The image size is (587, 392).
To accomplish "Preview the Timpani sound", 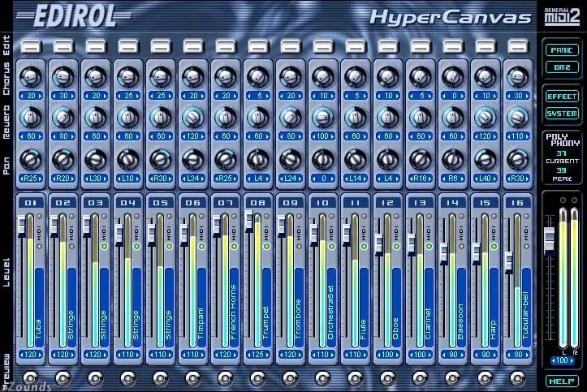I will point(192,378).
